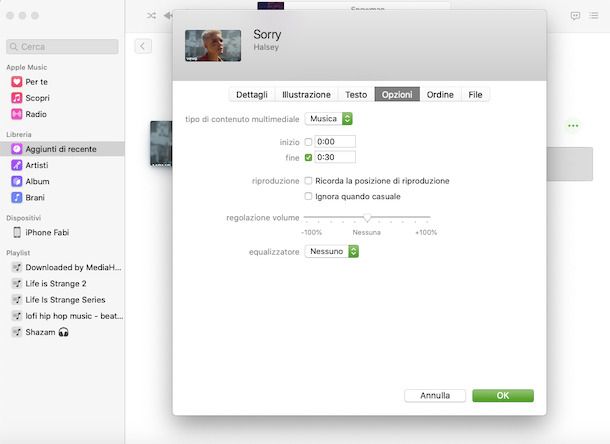610x444 pixels.
Task: Select Aggiunti di recente in Libreria
Action: 62,149
